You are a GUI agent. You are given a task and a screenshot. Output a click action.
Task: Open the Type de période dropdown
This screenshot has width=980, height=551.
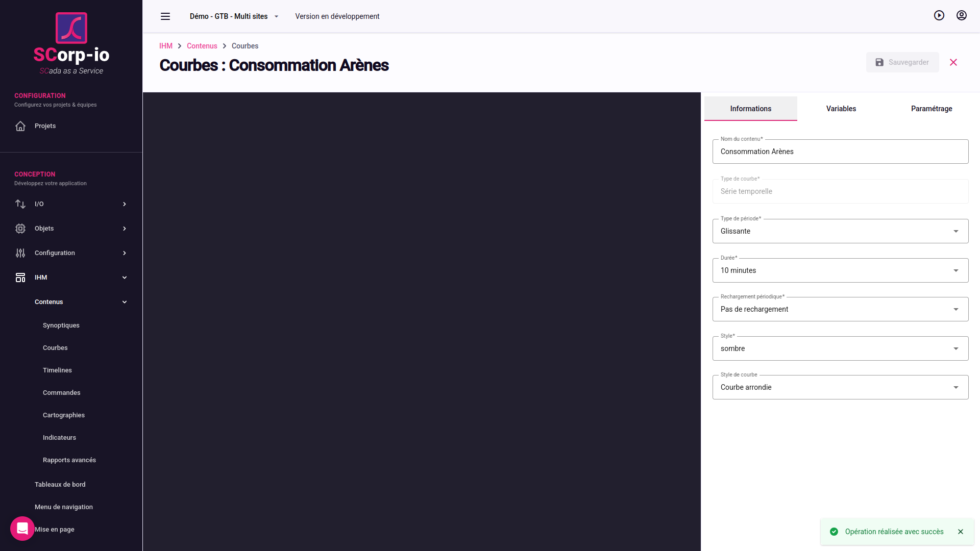pyautogui.click(x=840, y=231)
